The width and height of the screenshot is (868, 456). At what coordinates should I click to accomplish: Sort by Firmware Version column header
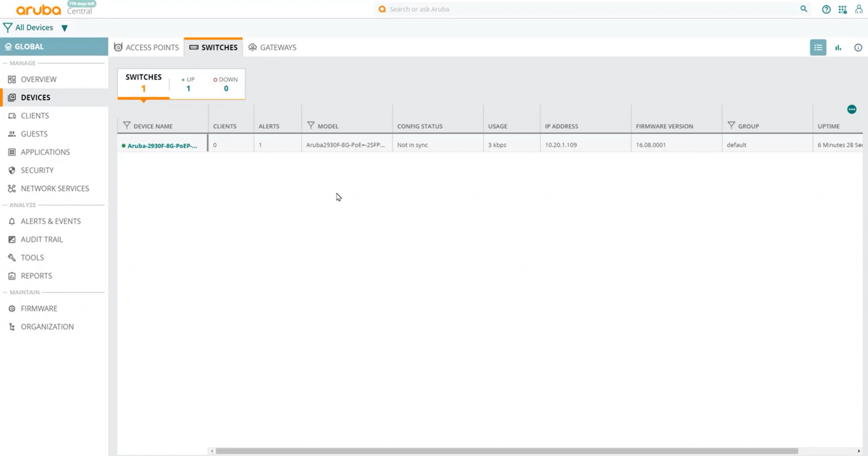664,126
